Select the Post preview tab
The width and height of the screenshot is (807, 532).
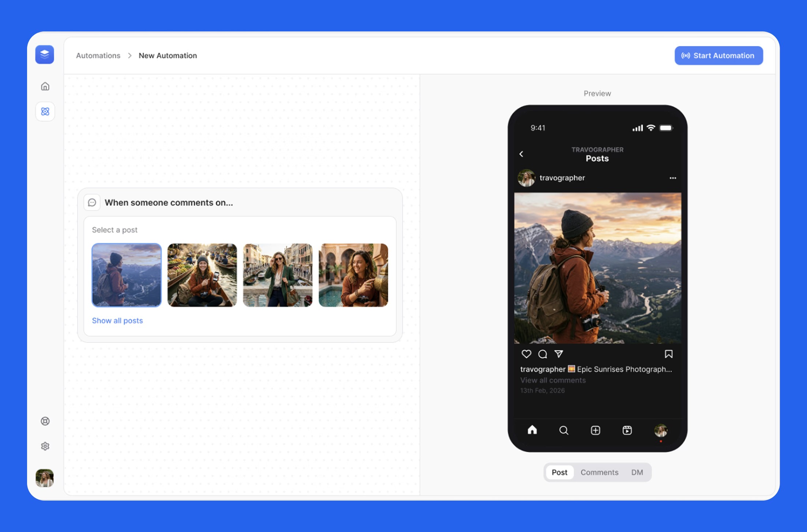(559, 472)
